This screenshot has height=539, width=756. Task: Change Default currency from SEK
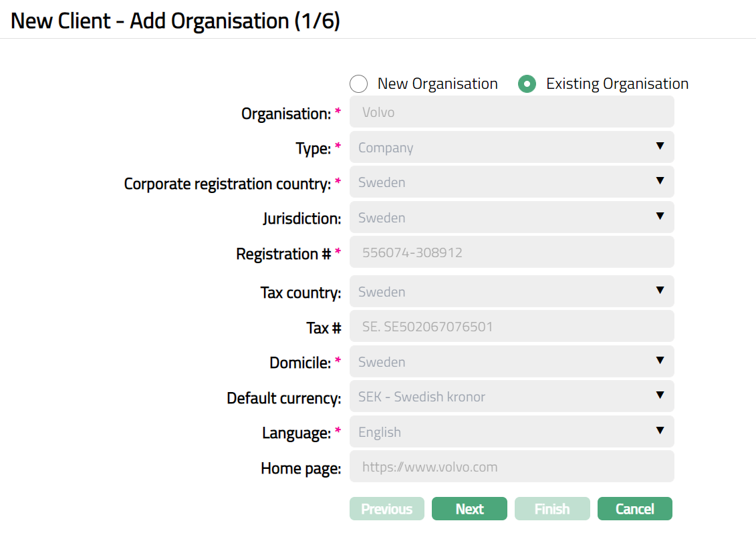[x=511, y=397]
